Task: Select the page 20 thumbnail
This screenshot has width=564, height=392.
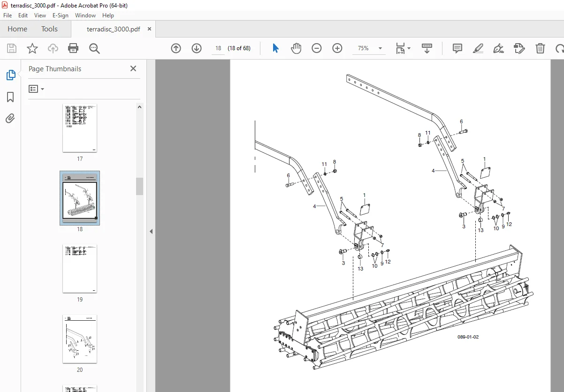Action: pyautogui.click(x=80, y=339)
